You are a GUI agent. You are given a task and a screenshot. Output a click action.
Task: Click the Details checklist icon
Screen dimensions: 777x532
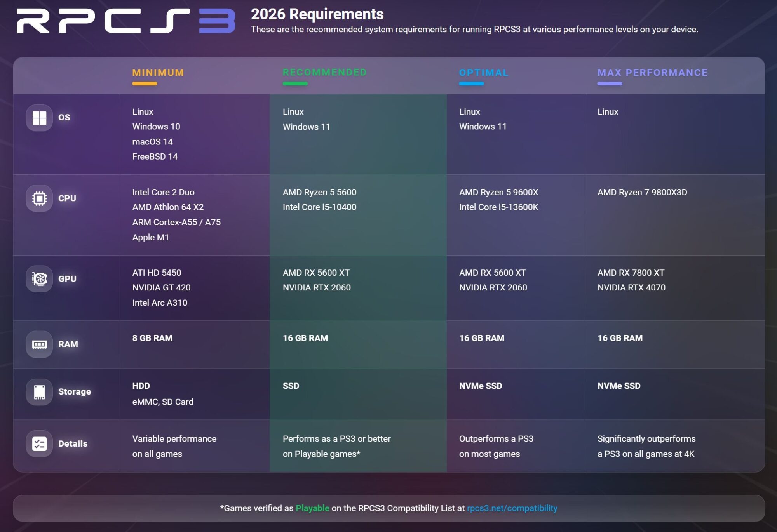39,444
